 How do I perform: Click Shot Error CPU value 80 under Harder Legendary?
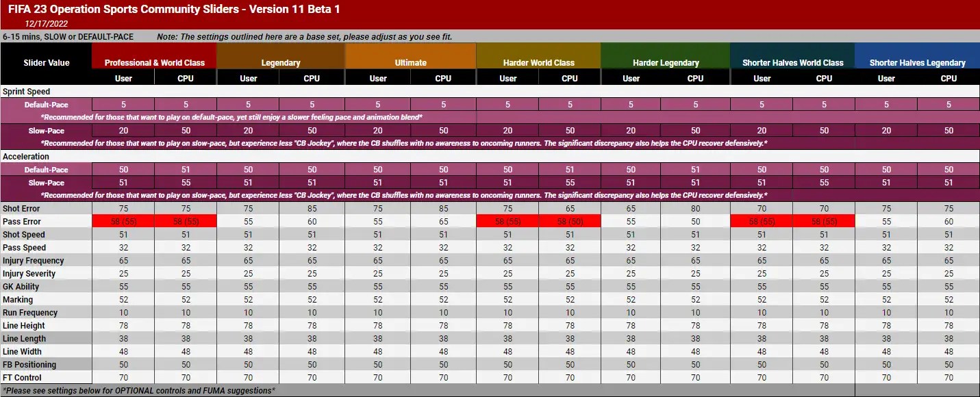(696, 209)
